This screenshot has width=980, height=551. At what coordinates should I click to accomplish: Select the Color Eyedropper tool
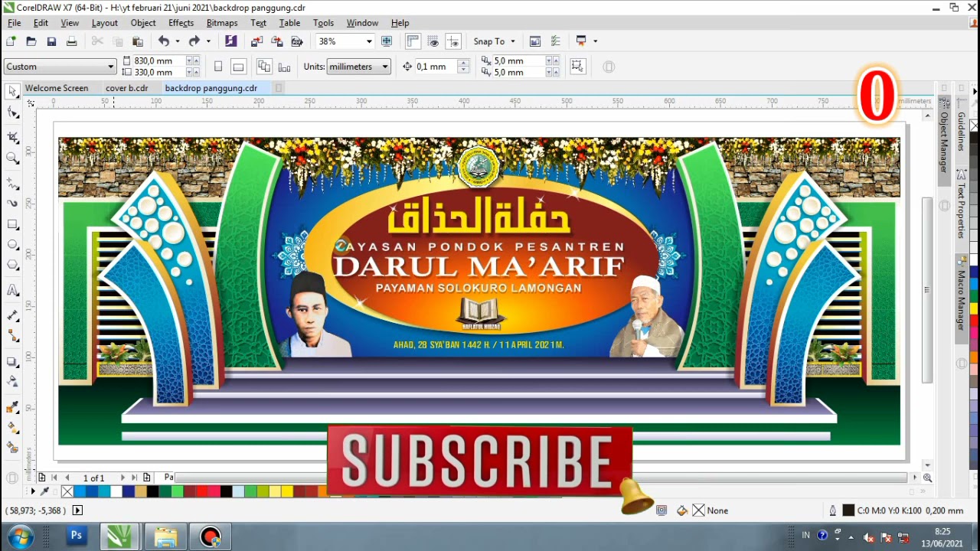pyautogui.click(x=12, y=407)
